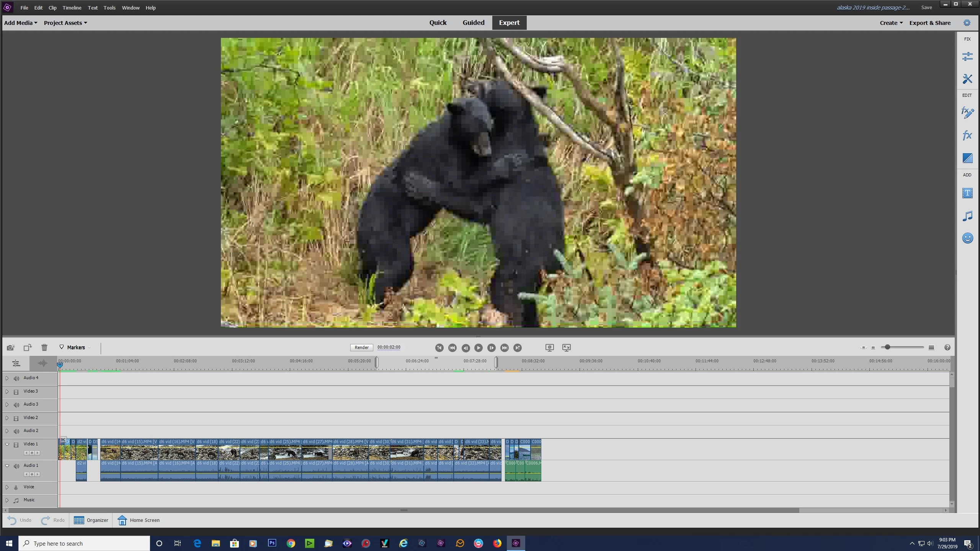Click the Freeze Frame camera icon
Viewport: 980px width, 551px height.
(x=10, y=347)
